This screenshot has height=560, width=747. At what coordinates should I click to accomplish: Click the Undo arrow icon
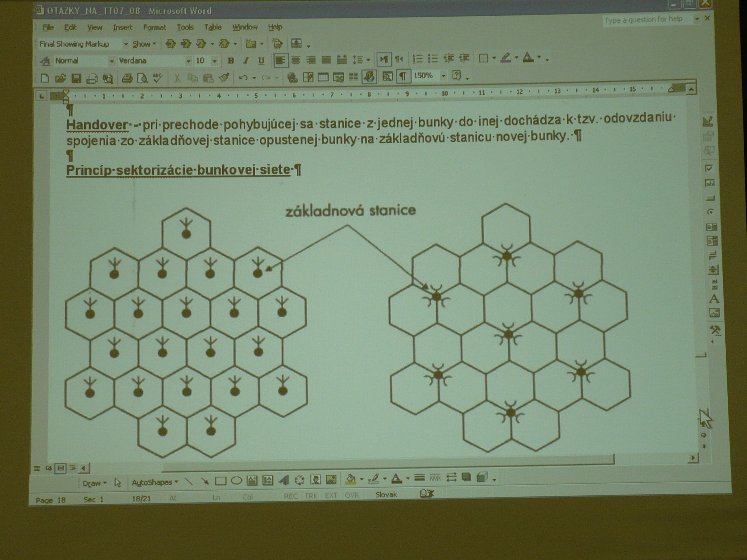(243, 78)
